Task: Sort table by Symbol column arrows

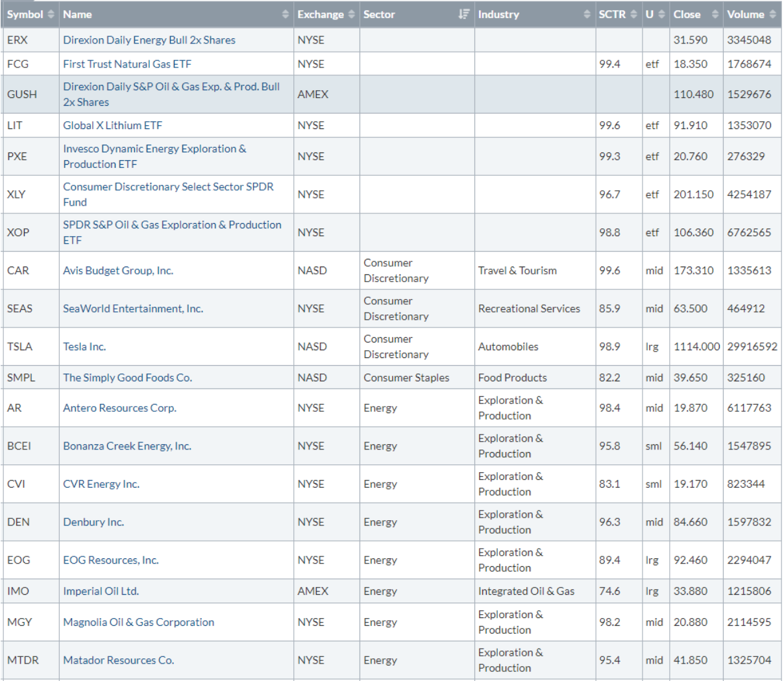Action: (51, 14)
